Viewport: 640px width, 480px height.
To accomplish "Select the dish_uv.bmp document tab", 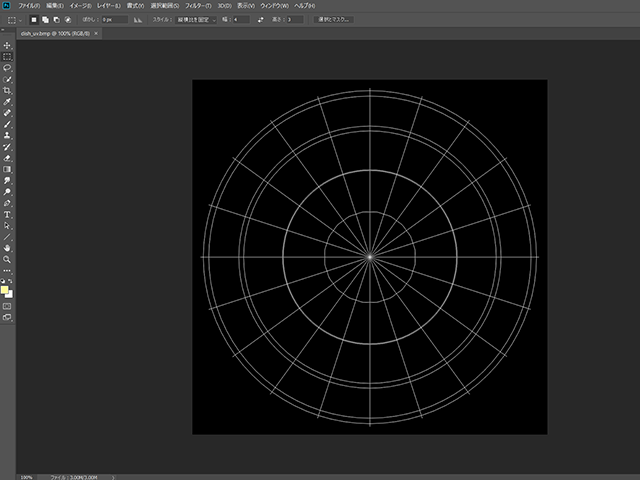I will [55, 33].
